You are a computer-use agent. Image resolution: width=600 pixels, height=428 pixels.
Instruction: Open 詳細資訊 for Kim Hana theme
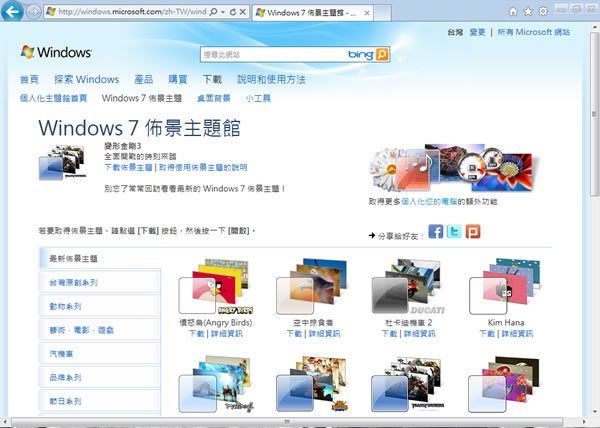coord(517,334)
